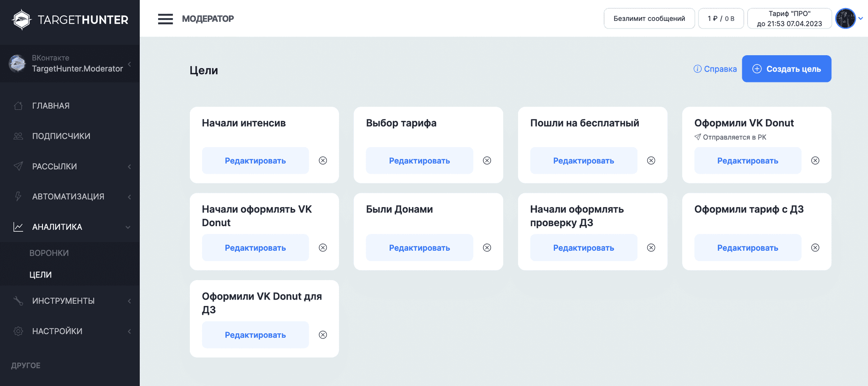Screen dimensions: 868x386
Task: Delete 'Оформили тариф с ДЗ' goal
Action: 815,248
